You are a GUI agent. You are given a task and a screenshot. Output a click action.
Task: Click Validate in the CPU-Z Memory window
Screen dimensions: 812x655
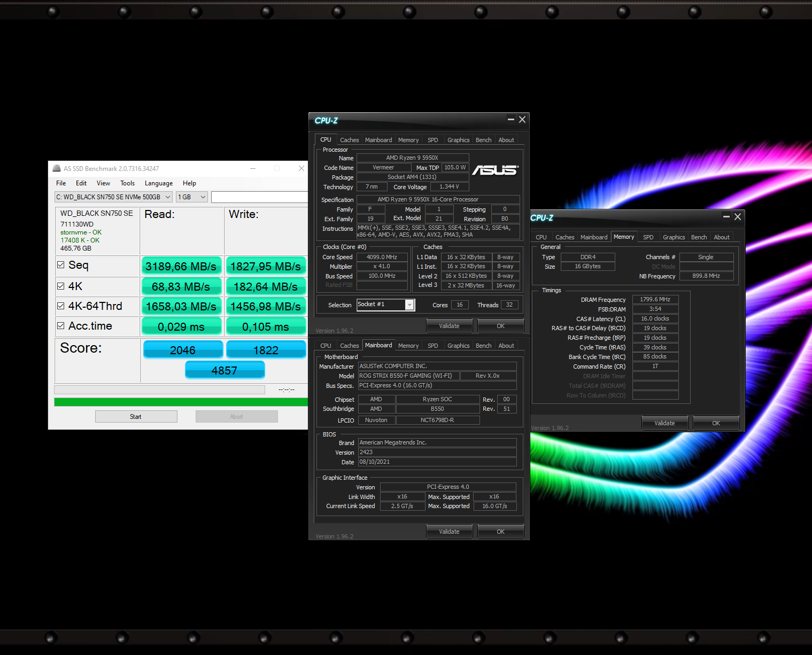(664, 423)
